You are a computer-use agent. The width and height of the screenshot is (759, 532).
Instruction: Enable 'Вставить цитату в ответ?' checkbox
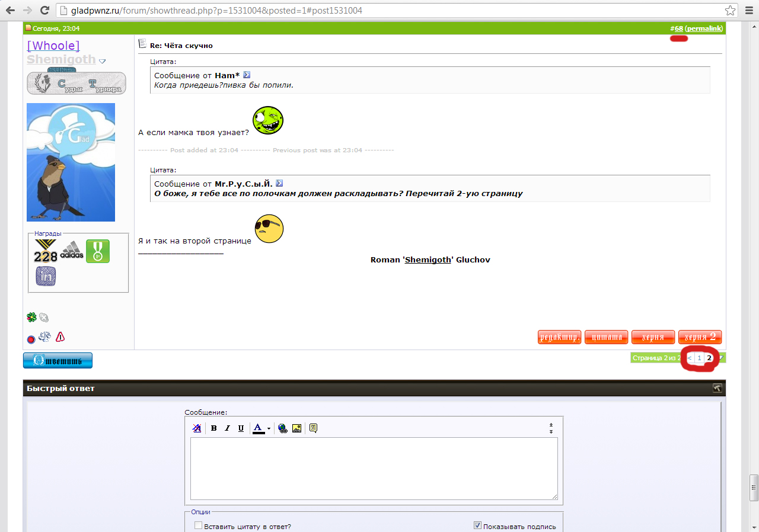(198, 525)
